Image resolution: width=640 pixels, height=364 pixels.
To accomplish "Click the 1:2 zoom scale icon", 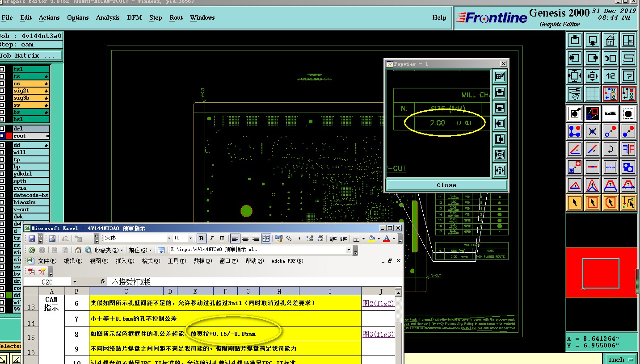I will (x=610, y=76).
